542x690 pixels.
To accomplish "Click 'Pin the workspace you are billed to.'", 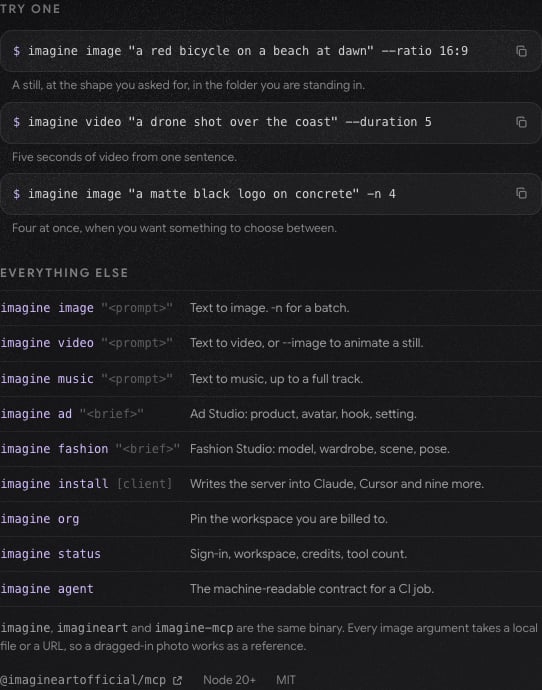I will [x=289, y=519].
